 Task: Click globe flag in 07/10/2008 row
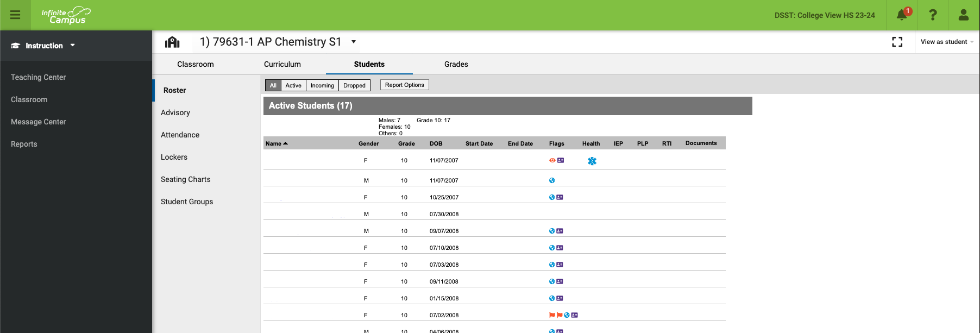coord(552,248)
